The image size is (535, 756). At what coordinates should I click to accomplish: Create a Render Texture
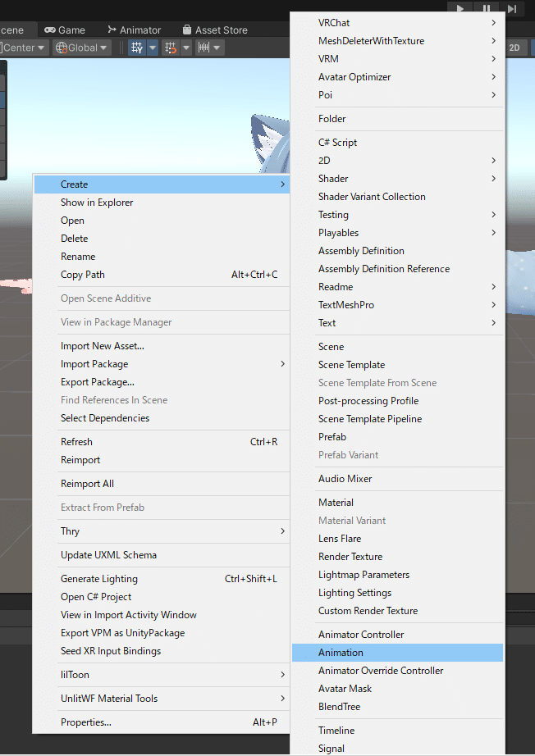[397, 557]
